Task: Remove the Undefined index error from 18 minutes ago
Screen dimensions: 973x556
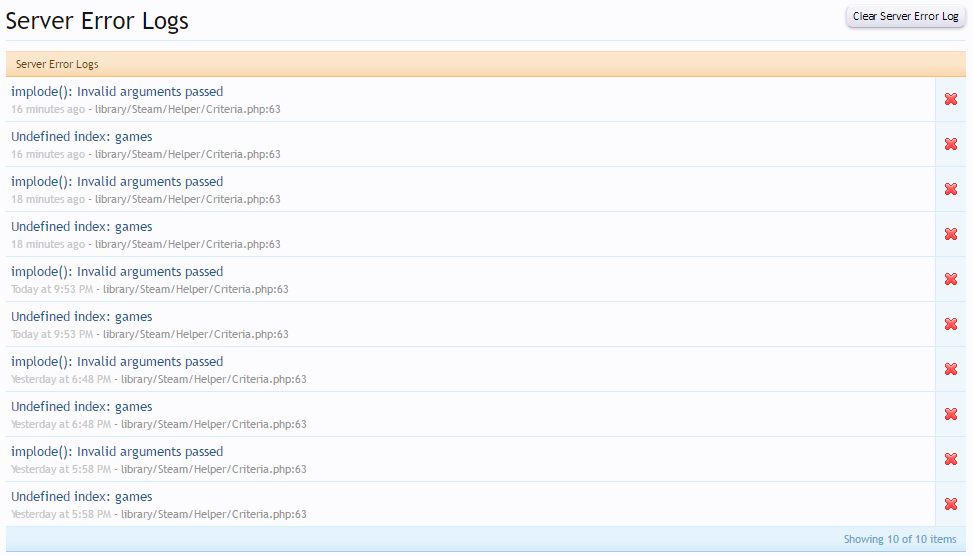Action: point(950,234)
